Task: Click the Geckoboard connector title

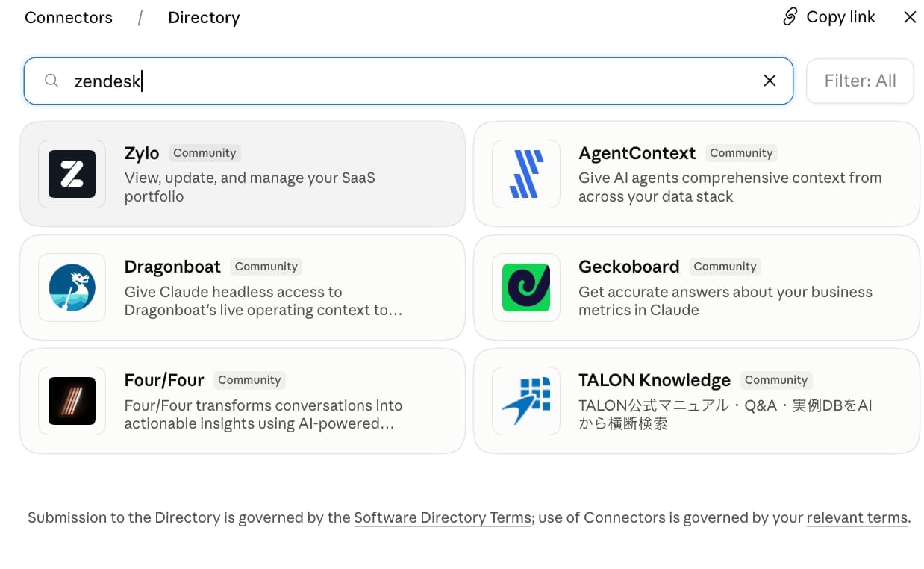Action: tap(628, 267)
